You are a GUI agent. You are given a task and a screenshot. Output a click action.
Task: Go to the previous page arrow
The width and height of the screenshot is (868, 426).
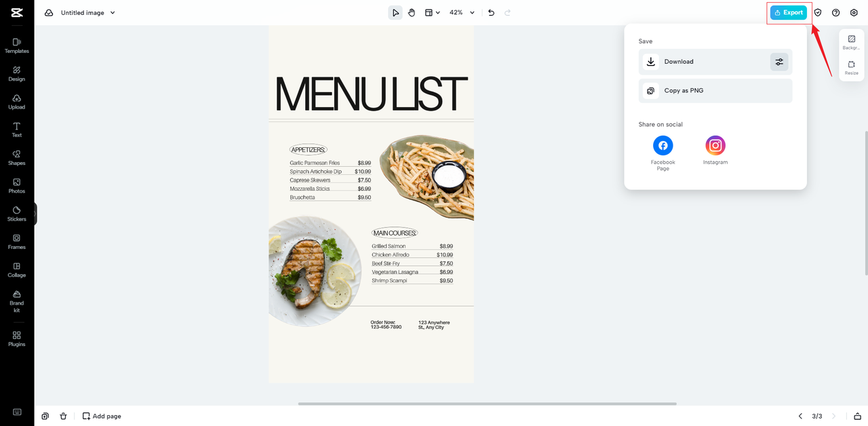point(800,416)
